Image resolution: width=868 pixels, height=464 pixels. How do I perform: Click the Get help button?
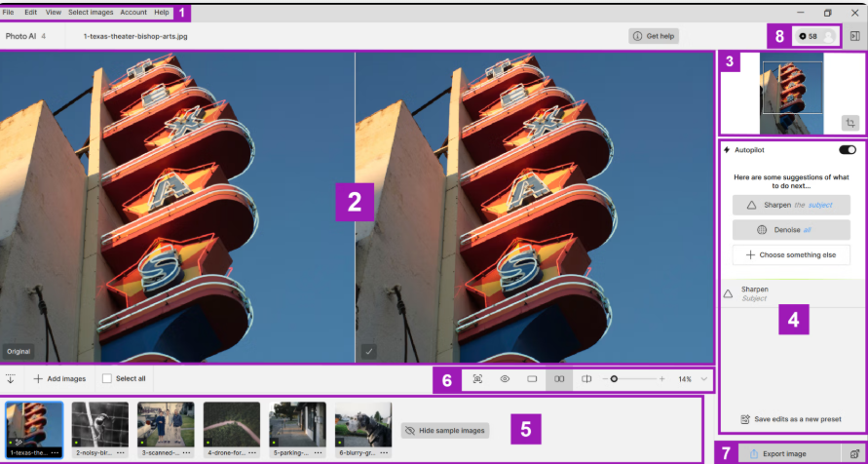[654, 36]
